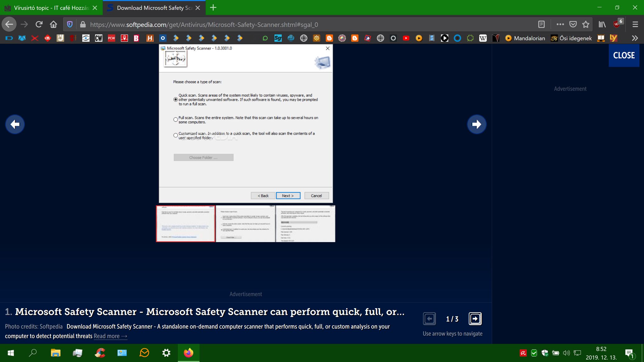The width and height of the screenshot is (644, 362).
Task: Select the Customized scan radio button
Action: click(x=176, y=135)
